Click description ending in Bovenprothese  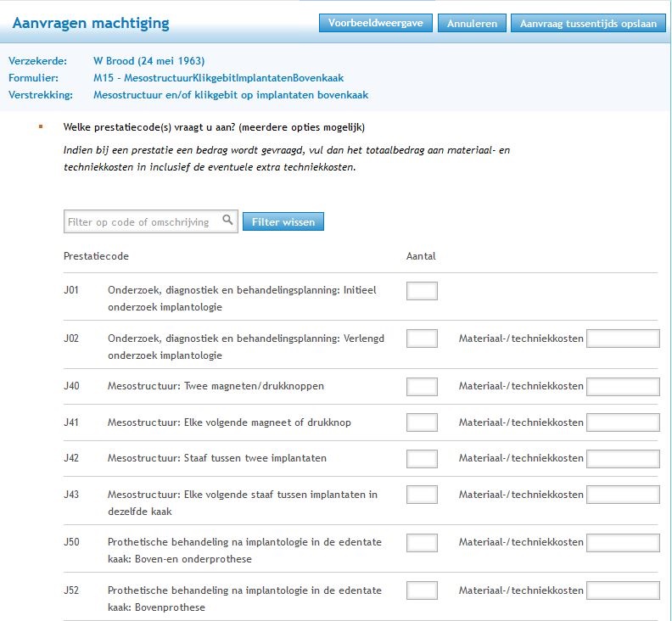(x=244, y=599)
